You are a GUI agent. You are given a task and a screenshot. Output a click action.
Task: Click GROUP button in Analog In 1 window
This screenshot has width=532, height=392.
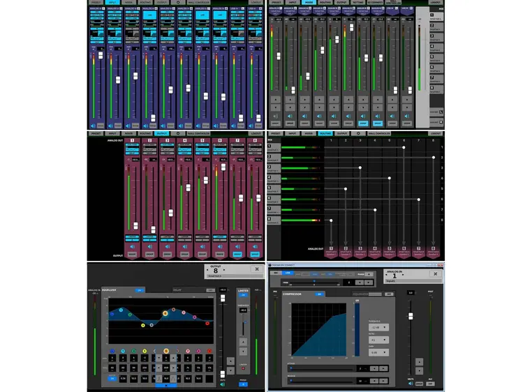tap(420, 384)
